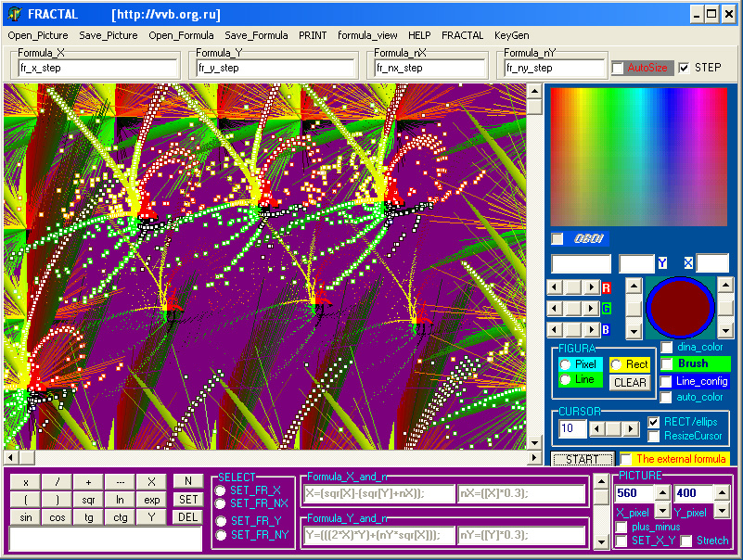The image size is (743, 560).
Task: Click the blue B channel label
Action: pos(606,330)
